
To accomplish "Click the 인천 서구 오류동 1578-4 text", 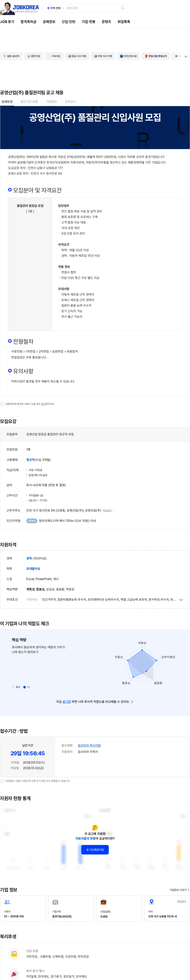I will [x=162, y=916].
